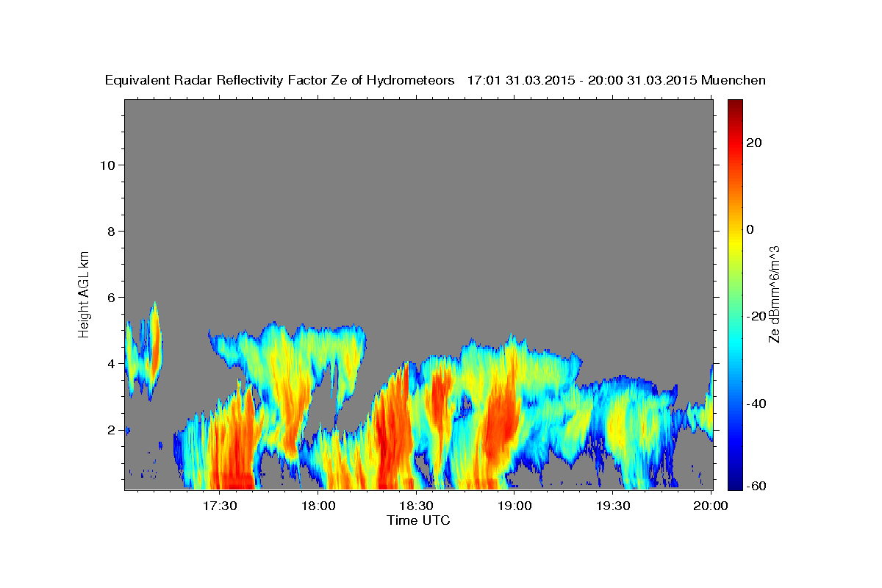The width and height of the screenshot is (882, 588).
Task: Click the date range text '17:01 31.03.2015 - 20:00 31.03.2015 Muenchen'
Action: click(617, 80)
